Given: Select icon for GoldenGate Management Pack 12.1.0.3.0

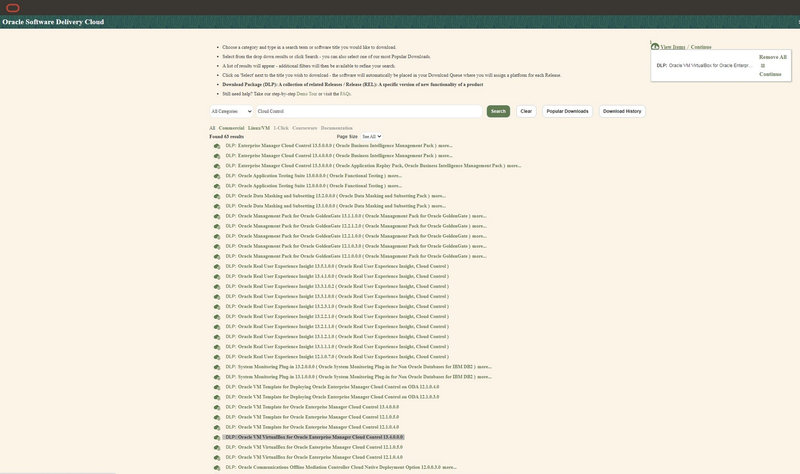Looking at the screenshot, I should pos(217,246).
